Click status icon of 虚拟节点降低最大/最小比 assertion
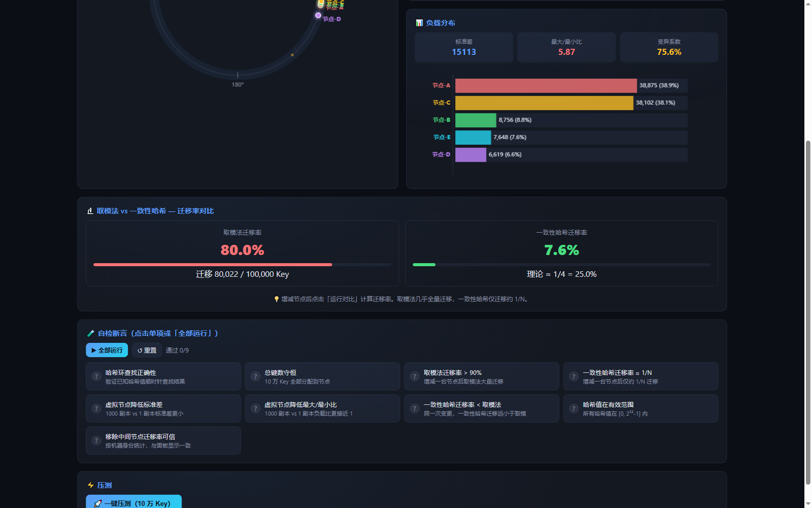The height and width of the screenshot is (508, 812). [x=255, y=408]
